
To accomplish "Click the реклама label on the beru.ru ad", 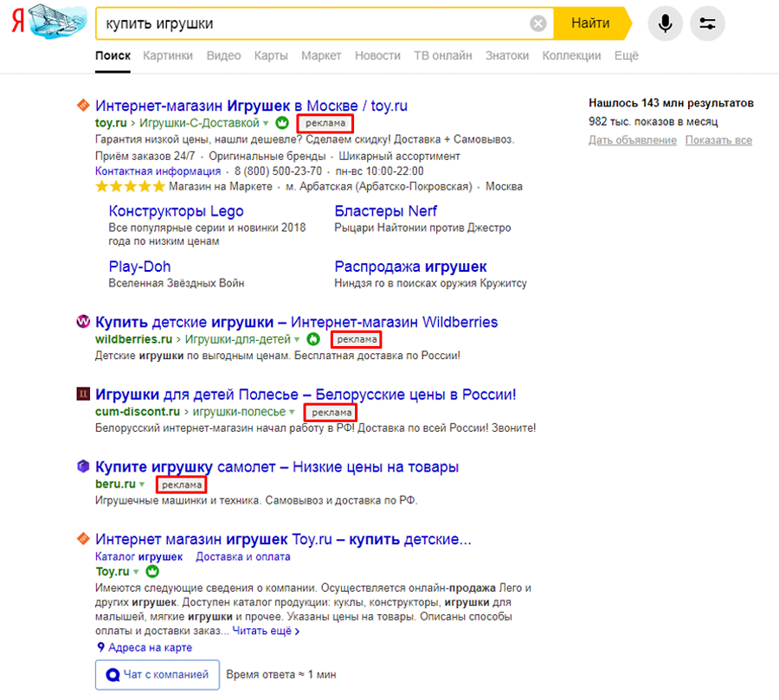I will (182, 485).
